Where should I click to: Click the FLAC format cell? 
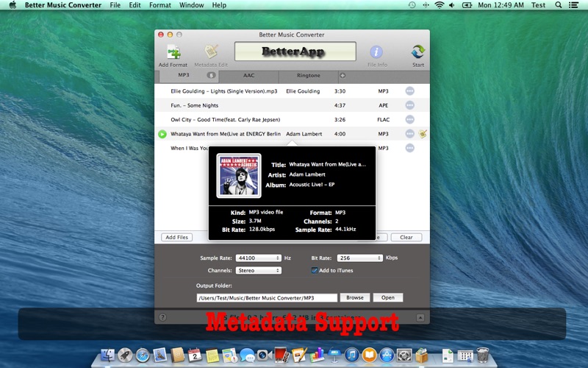(x=383, y=119)
